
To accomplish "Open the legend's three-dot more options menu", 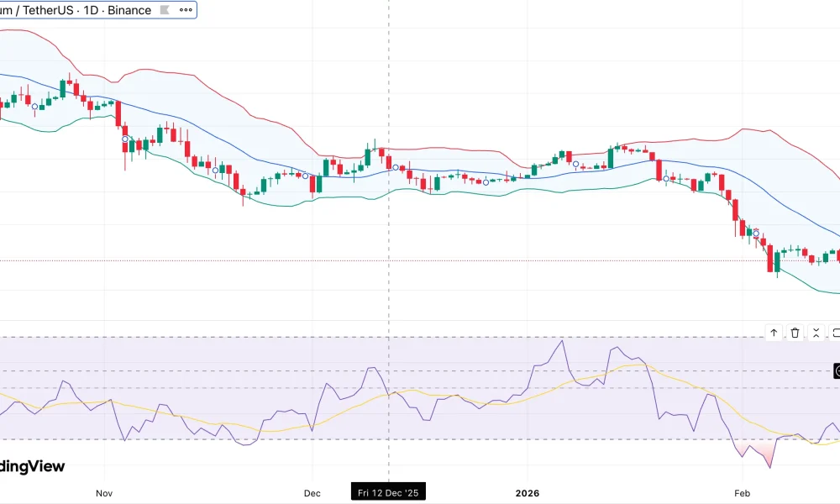I will coord(186,10).
